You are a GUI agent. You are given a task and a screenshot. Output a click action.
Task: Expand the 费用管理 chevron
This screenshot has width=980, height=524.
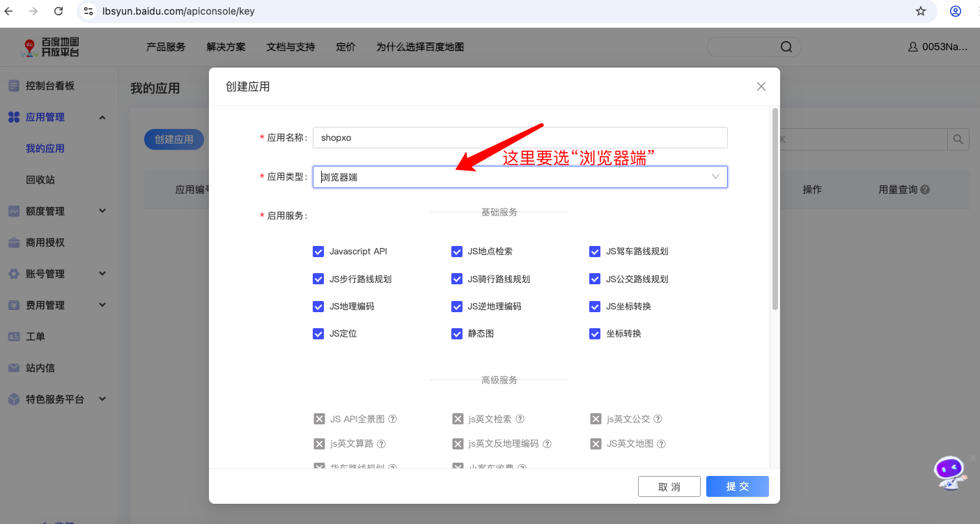coord(102,305)
